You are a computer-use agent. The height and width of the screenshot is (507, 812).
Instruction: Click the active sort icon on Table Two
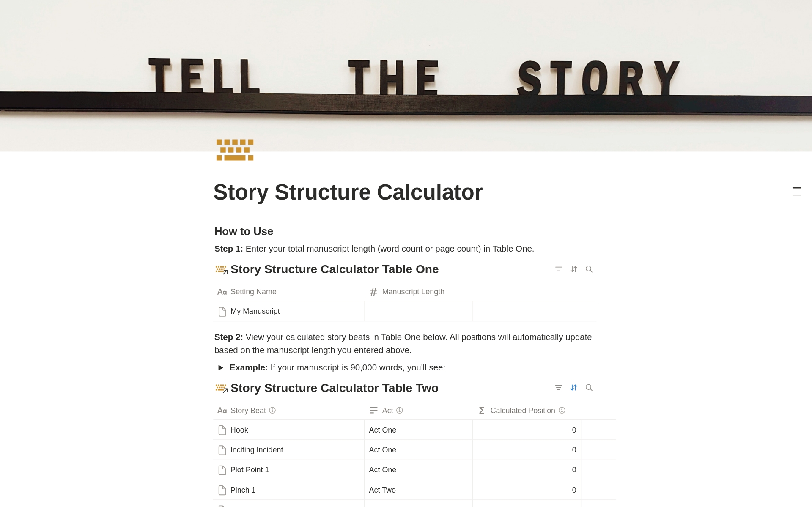pyautogui.click(x=573, y=388)
